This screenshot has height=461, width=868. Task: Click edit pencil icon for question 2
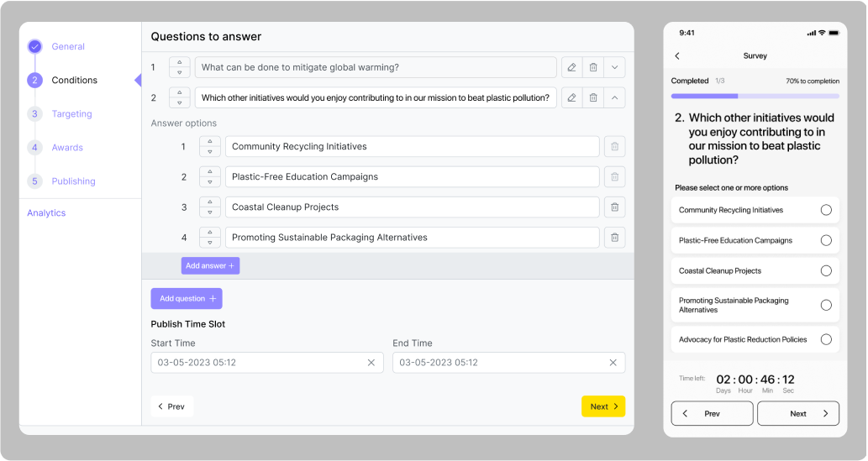click(x=571, y=97)
